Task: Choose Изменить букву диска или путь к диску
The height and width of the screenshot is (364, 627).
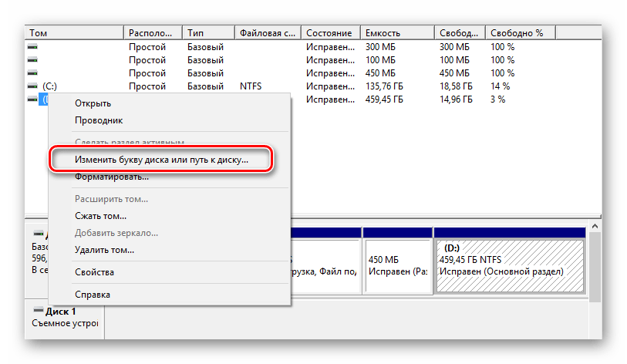Action: click(x=161, y=160)
